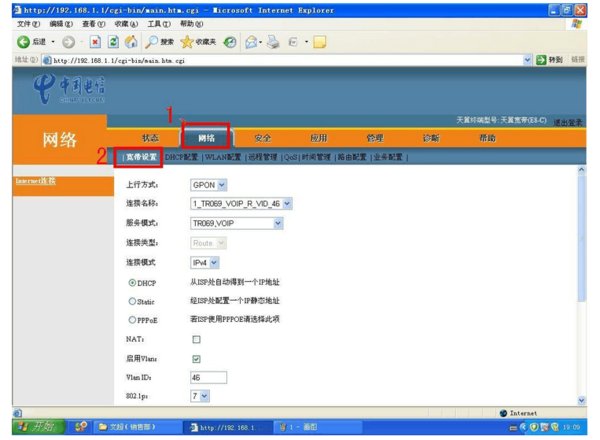
Task: Switch to the 应用 tab
Action: (x=319, y=138)
